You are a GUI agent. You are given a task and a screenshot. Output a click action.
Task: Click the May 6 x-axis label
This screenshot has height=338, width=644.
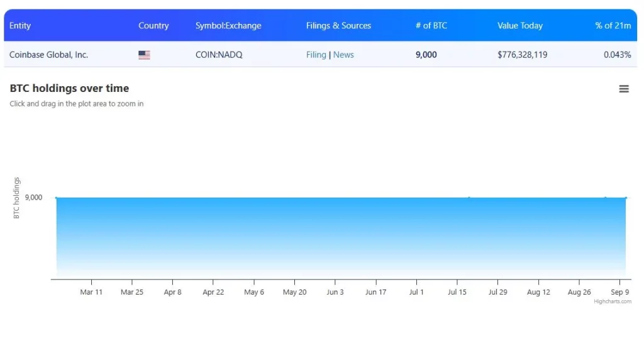tap(254, 292)
